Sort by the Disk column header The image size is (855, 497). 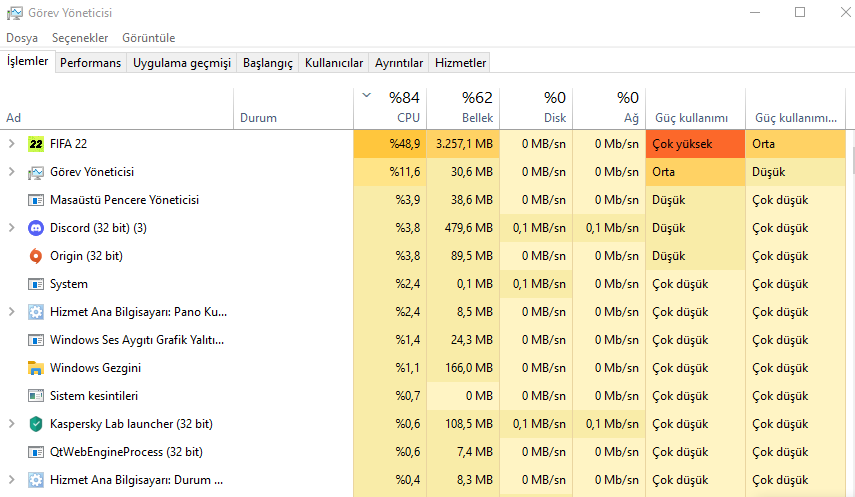click(x=536, y=109)
